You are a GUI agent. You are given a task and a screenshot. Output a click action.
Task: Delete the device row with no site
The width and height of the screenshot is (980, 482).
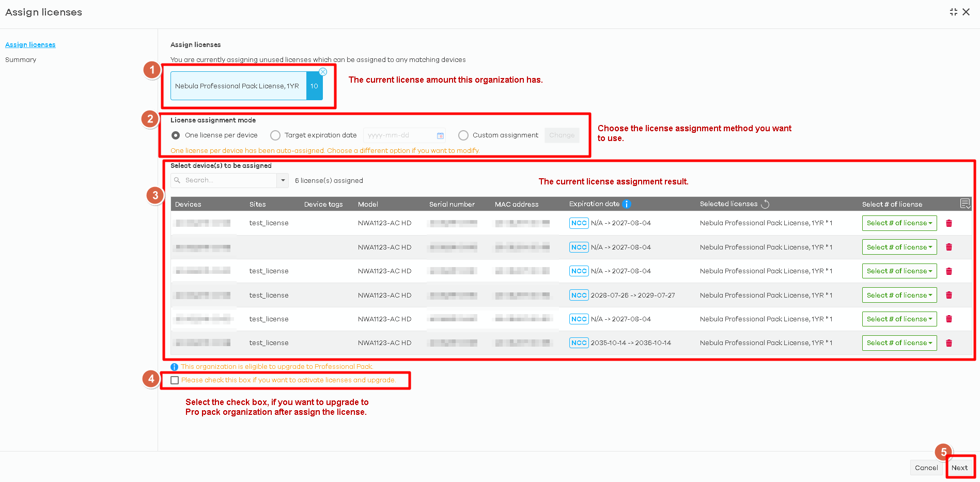[x=949, y=247]
